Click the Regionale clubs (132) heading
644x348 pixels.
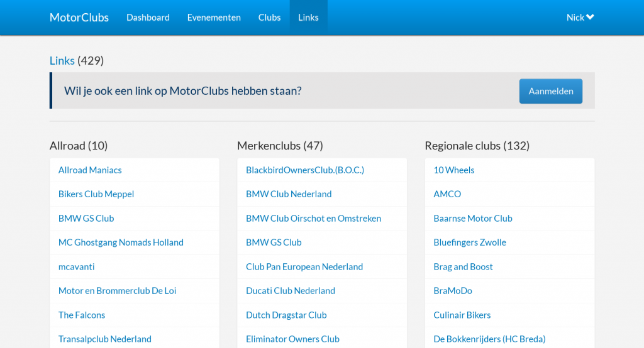(477, 146)
